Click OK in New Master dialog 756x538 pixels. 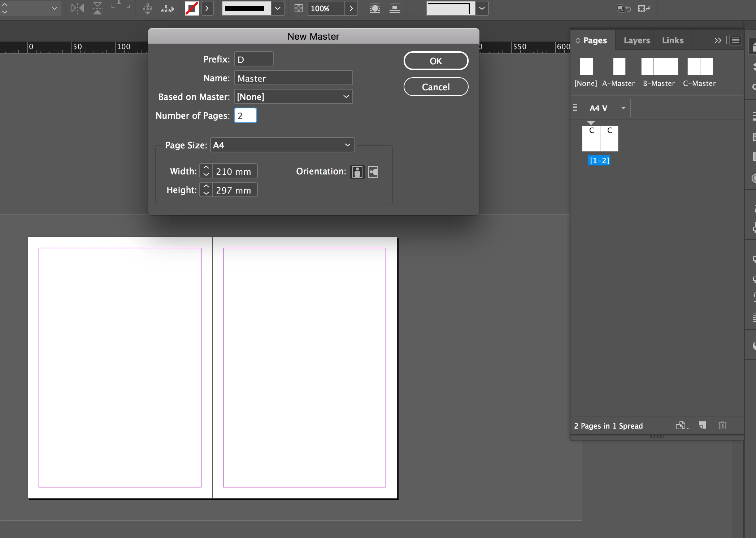(436, 61)
